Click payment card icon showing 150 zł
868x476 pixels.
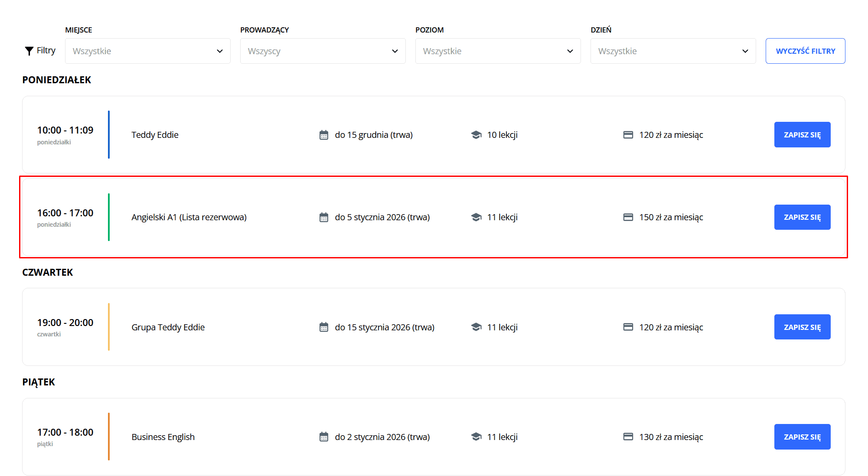click(628, 217)
